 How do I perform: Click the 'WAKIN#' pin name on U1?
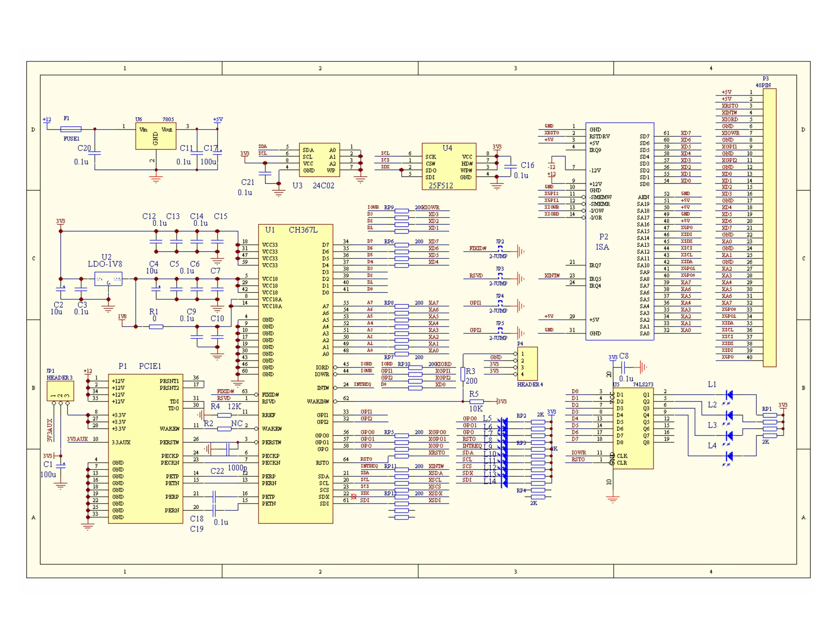(x=318, y=402)
